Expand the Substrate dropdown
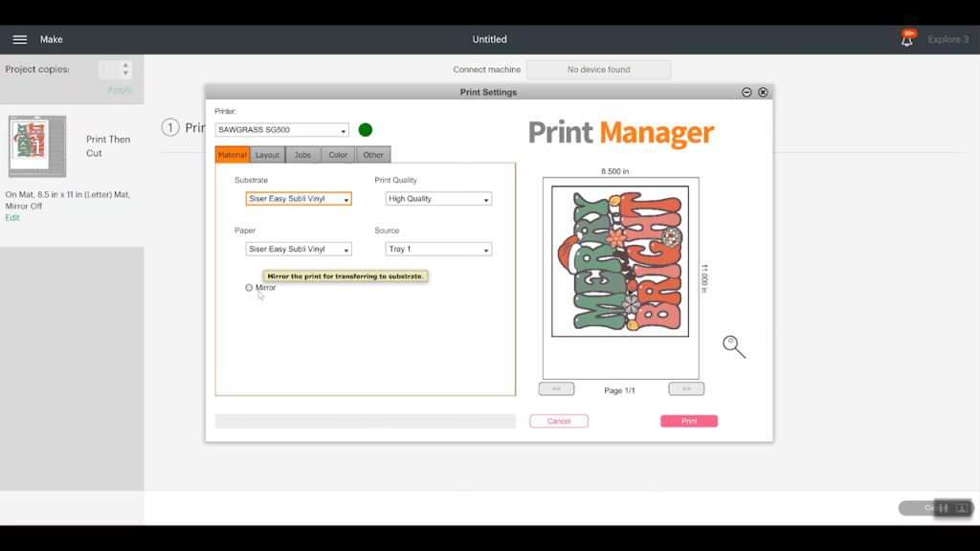The image size is (980, 551). (x=299, y=199)
